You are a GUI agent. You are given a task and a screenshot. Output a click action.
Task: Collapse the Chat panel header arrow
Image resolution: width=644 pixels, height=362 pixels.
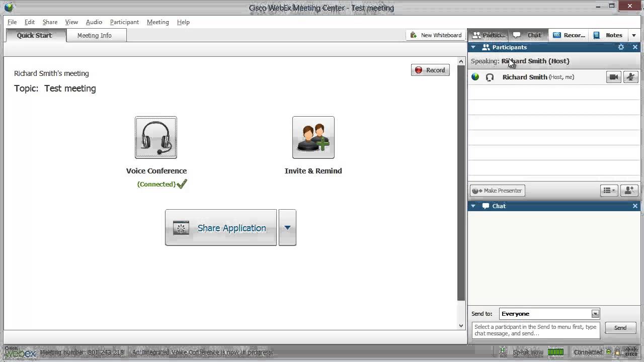(473, 206)
